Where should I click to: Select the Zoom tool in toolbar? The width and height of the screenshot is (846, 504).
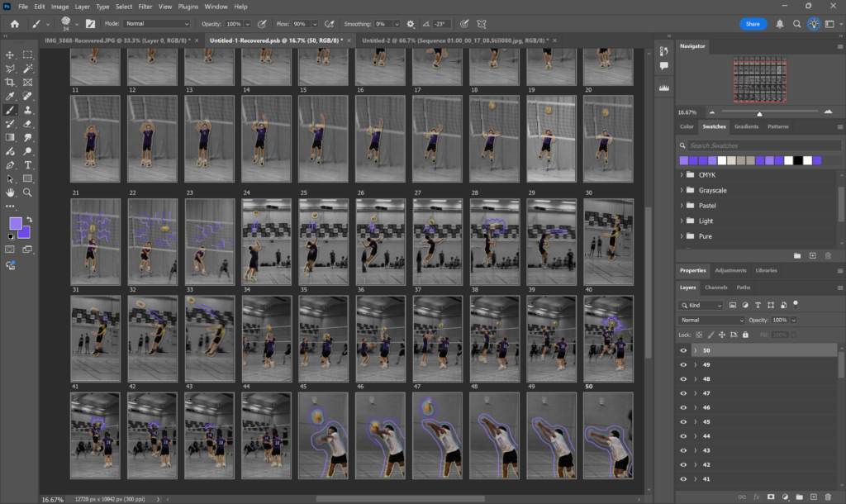coord(28,192)
